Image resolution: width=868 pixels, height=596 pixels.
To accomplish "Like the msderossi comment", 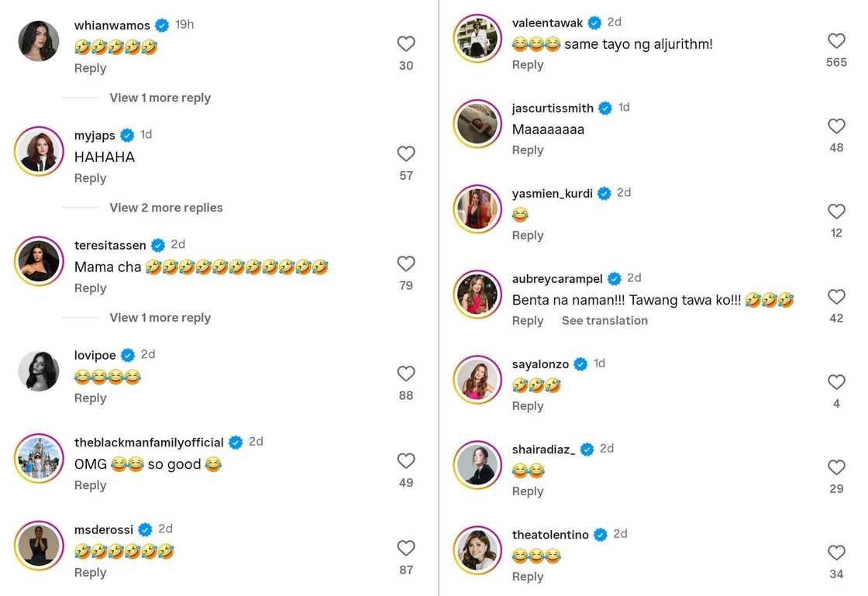I will pyautogui.click(x=406, y=549).
